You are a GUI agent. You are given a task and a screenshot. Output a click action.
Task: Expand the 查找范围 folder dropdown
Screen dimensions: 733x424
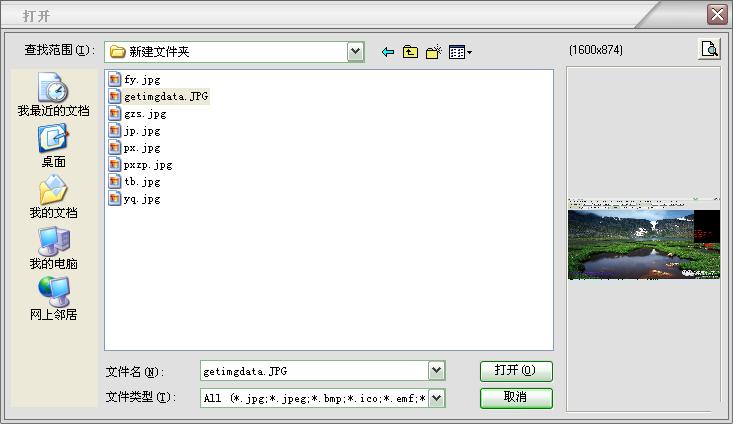pos(355,52)
